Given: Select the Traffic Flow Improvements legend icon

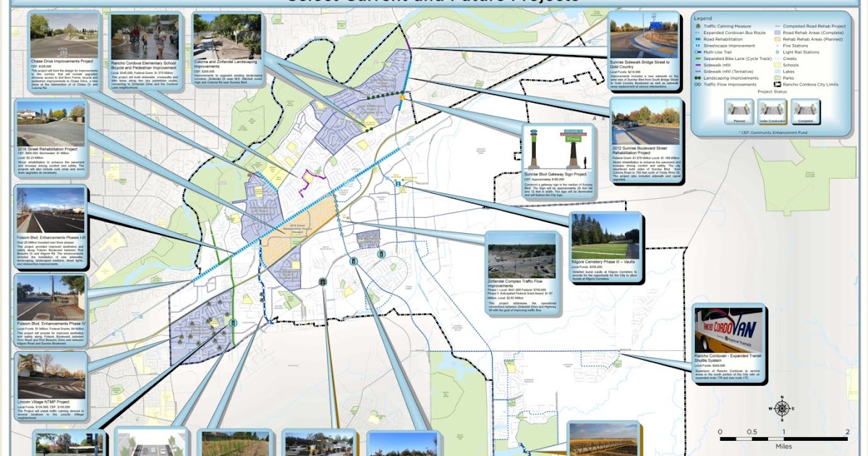Looking at the screenshot, I should (x=699, y=85).
